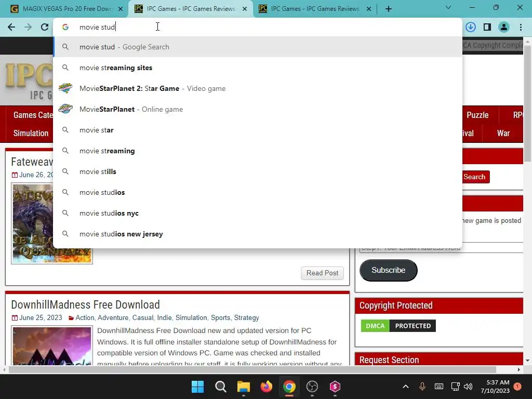This screenshot has width=532, height=399.
Task: Open a new tab with the plus button
Action: click(389, 9)
